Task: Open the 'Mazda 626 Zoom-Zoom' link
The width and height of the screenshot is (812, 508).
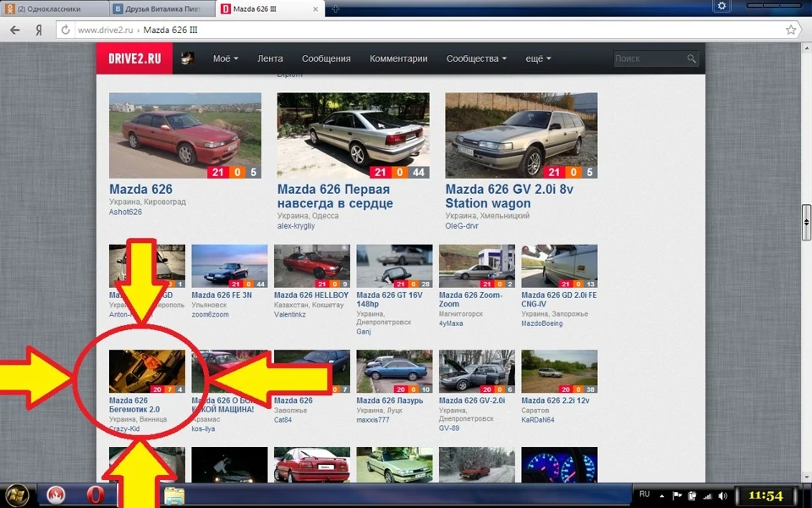Action: pos(470,299)
